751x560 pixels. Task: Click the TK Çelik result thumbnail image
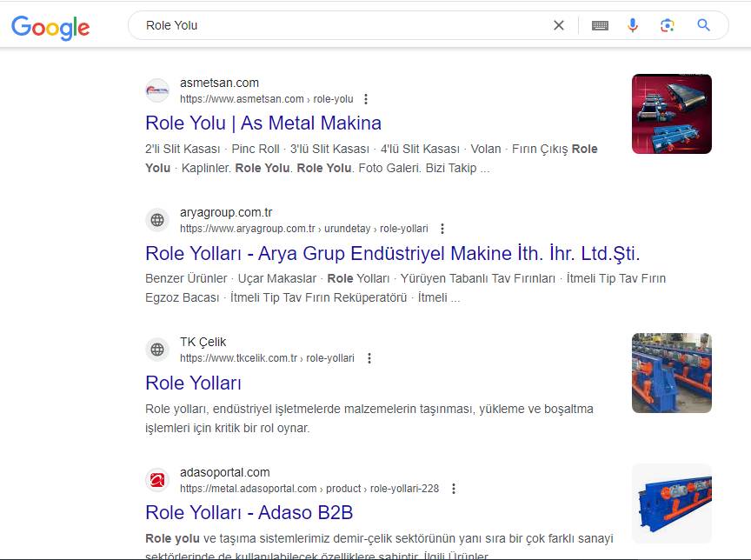(x=671, y=373)
